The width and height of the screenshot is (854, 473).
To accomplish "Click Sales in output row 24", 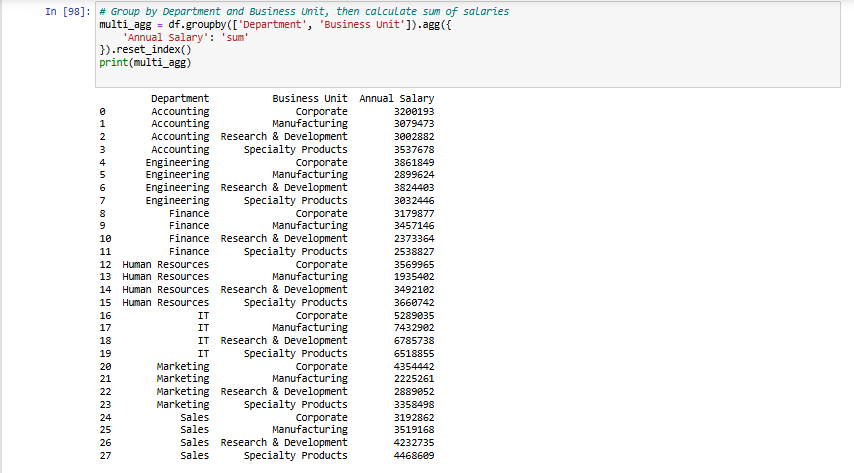I will (x=194, y=418).
